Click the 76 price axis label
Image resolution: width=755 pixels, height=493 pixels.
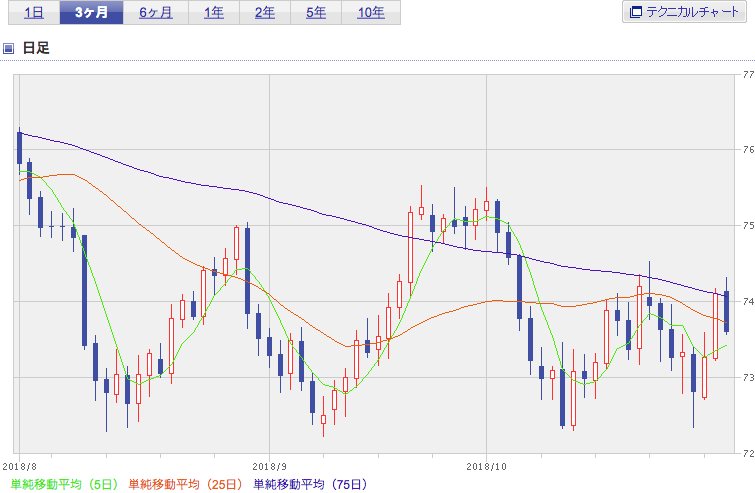click(748, 150)
